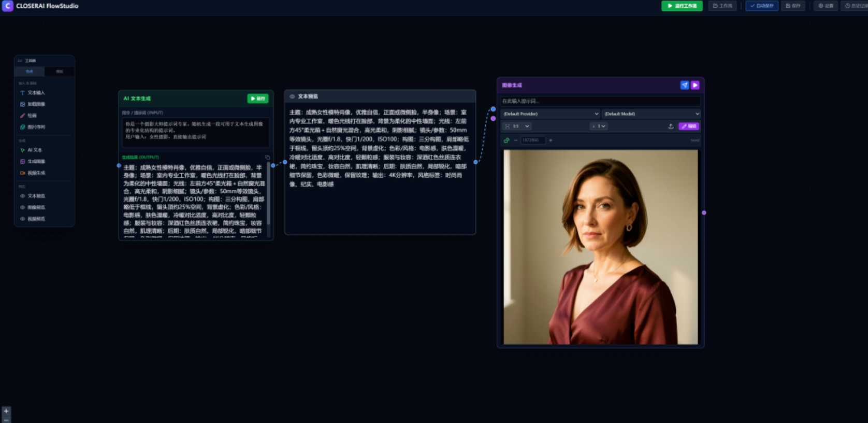The image size is (868, 423).
Task: Switch to the second tab in toolbox panel
Action: tap(59, 72)
